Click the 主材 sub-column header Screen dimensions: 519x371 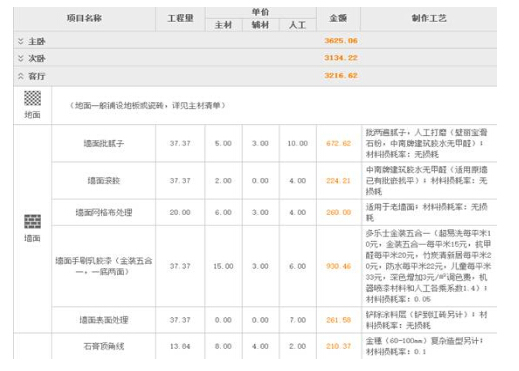point(223,25)
